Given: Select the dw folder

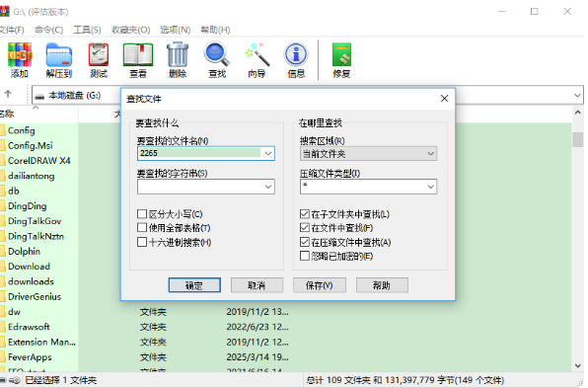Looking at the screenshot, I should 14,312.
